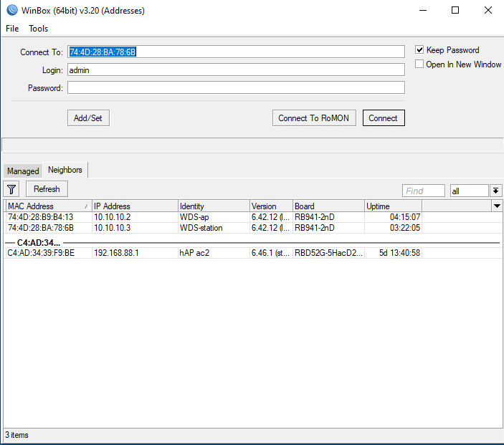Sort by Board column header

coord(328,206)
